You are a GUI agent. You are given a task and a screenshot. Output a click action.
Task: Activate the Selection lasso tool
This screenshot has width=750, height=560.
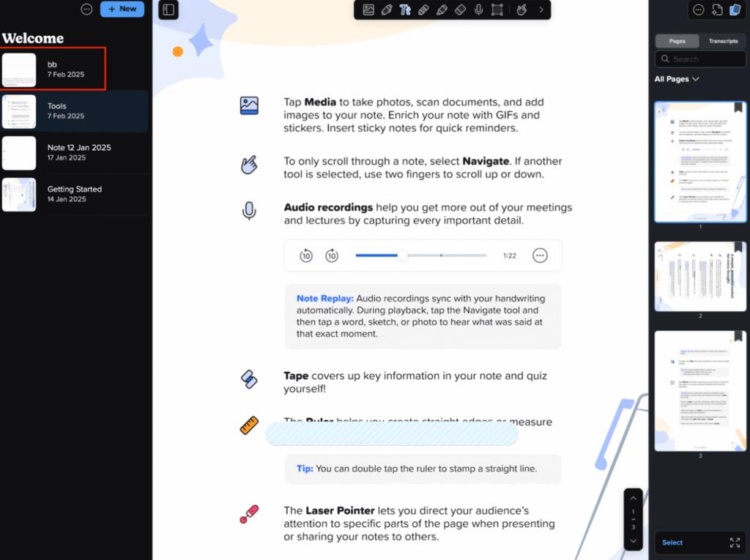[x=497, y=10]
